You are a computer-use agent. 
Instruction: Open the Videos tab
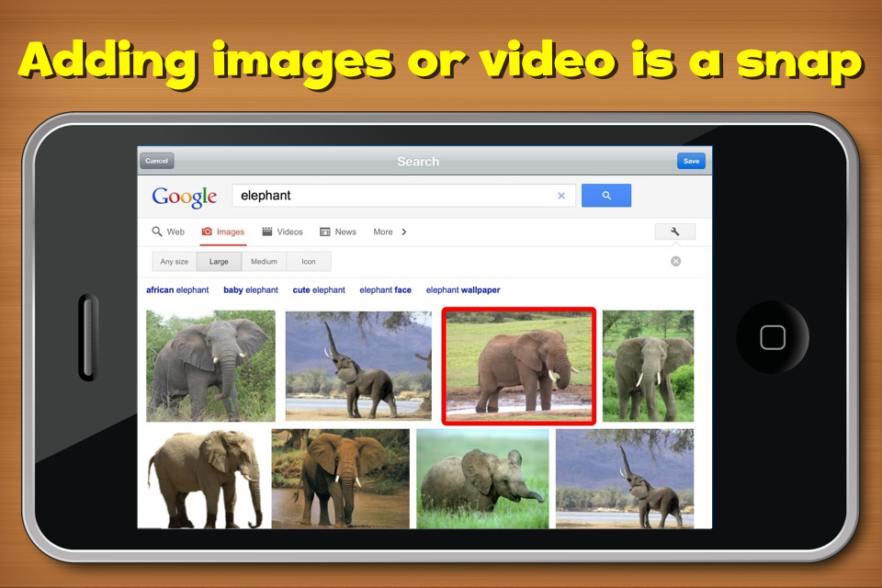pyautogui.click(x=282, y=232)
